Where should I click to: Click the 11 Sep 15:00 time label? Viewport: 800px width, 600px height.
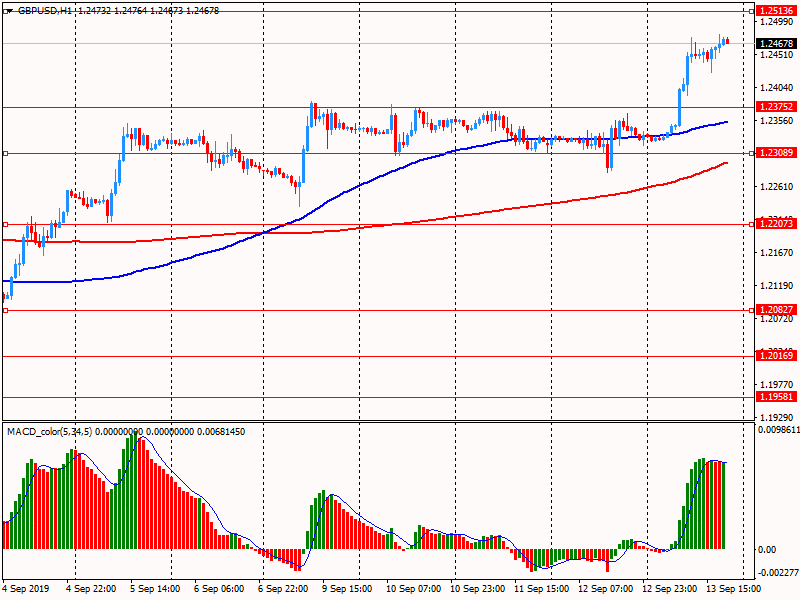541,589
